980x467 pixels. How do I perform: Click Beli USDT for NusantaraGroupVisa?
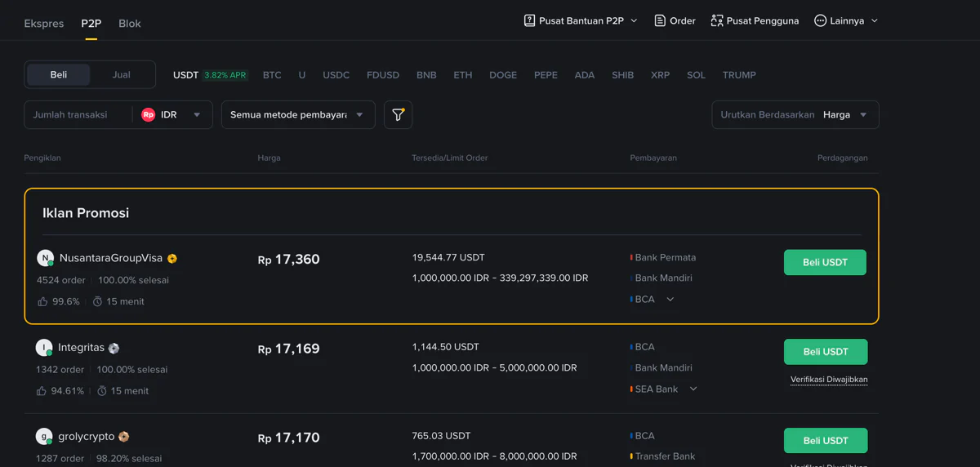pyautogui.click(x=825, y=262)
